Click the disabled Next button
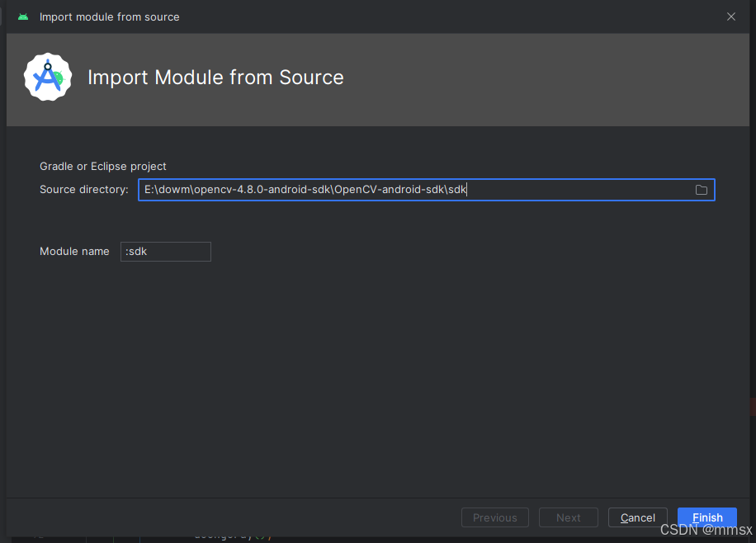756x543 pixels. [x=568, y=517]
